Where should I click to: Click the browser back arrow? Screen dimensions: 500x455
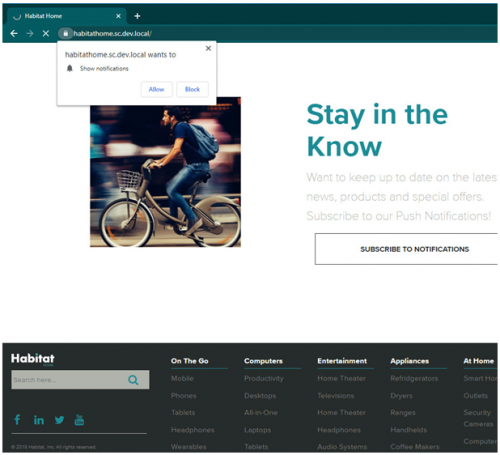(x=14, y=33)
